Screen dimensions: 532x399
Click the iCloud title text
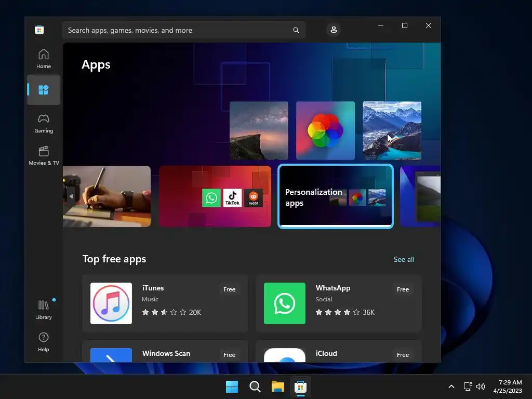[326, 353]
